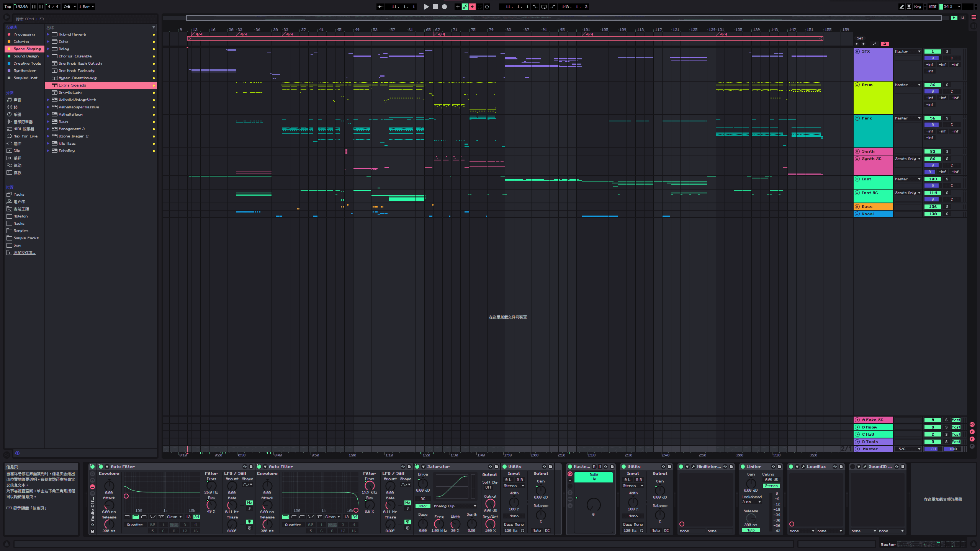The height and width of the screenshot is (551, 980).
Task: Open Synth SC output routing Sends Only dropdown
Action: pos(908,159)
